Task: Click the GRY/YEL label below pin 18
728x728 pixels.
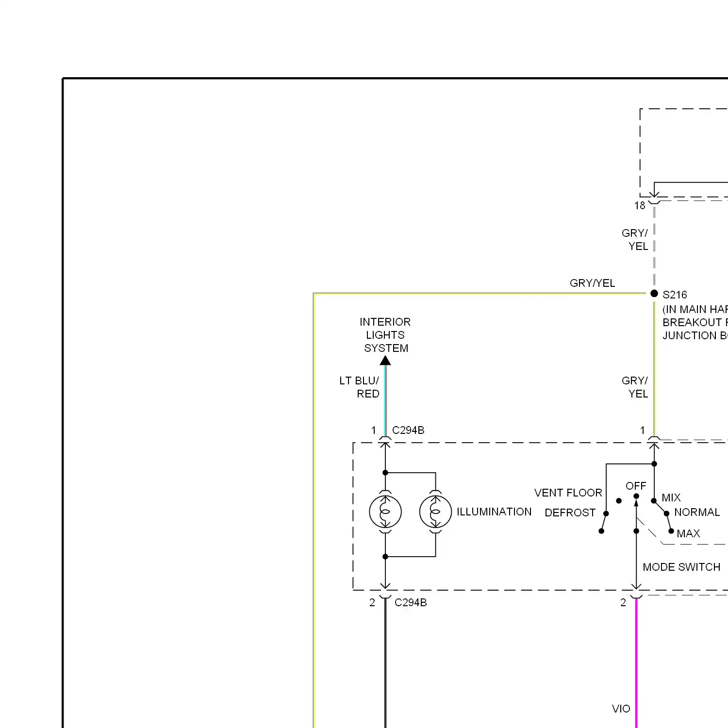Action: click(x=635, y=240)
